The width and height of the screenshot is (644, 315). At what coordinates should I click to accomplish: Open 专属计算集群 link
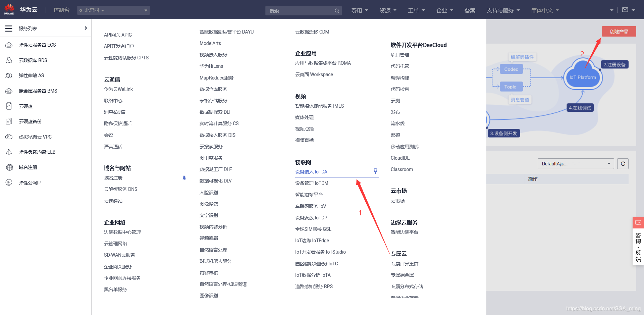pyautogui.click(x=405, y=264)
